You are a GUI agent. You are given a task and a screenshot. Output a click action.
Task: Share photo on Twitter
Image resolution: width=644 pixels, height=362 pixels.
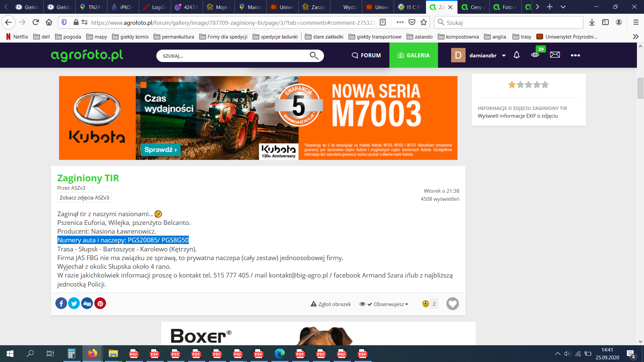74,303
